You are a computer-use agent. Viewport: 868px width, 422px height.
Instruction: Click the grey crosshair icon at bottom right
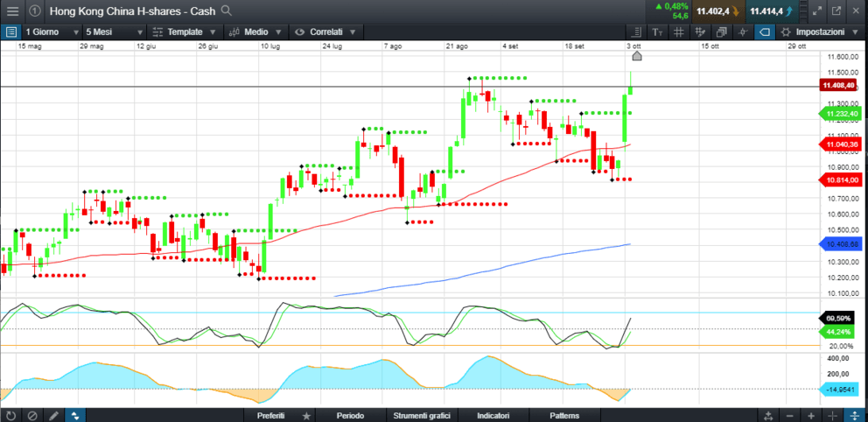pos(832,415)
